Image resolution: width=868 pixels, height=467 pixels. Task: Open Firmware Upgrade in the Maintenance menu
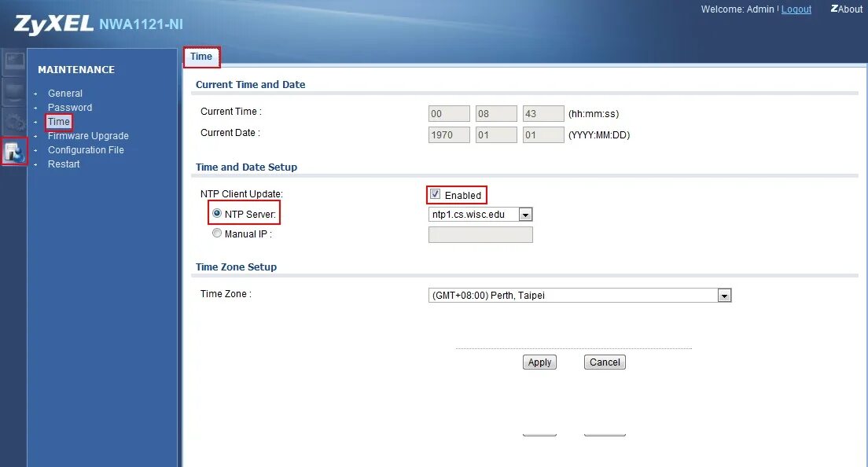88,135
